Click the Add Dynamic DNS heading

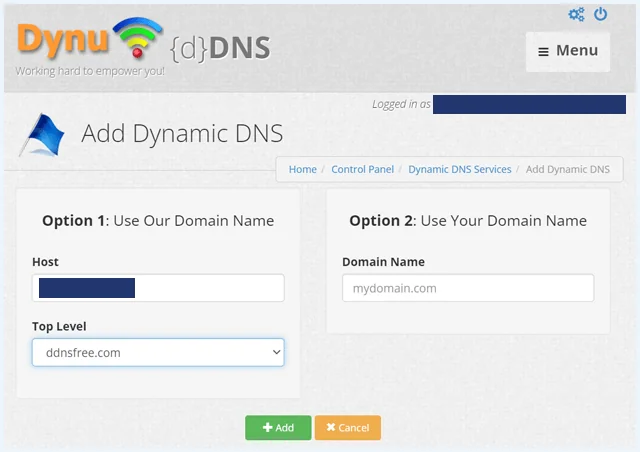tap(182, 134)
